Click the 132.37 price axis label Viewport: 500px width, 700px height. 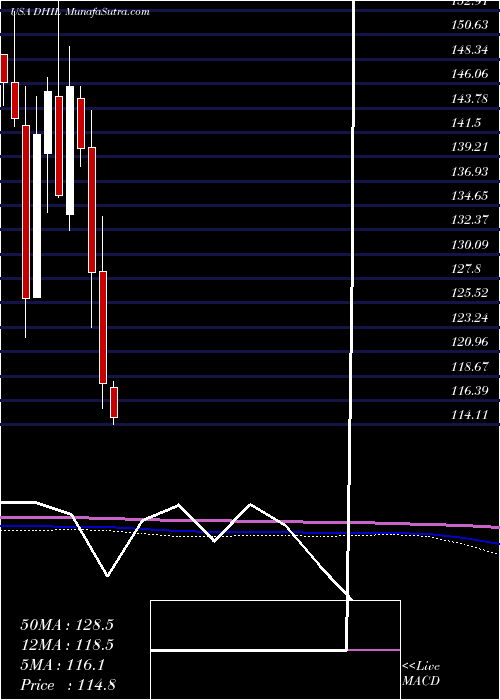tap(470, 221)
